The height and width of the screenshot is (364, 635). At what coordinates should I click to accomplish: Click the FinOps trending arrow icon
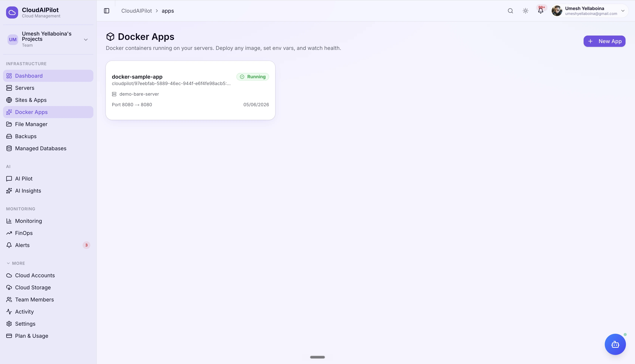click(x=9, y=233)
